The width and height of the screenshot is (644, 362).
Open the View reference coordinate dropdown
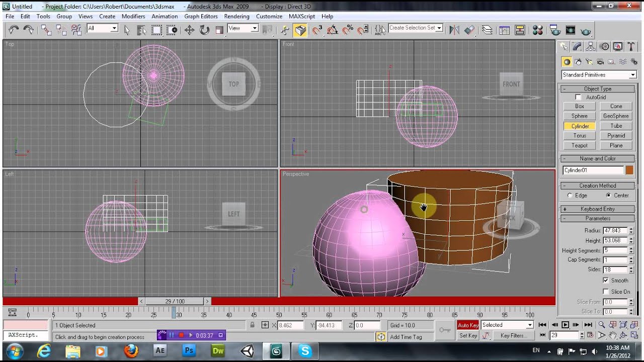click(x=243, y=28)
